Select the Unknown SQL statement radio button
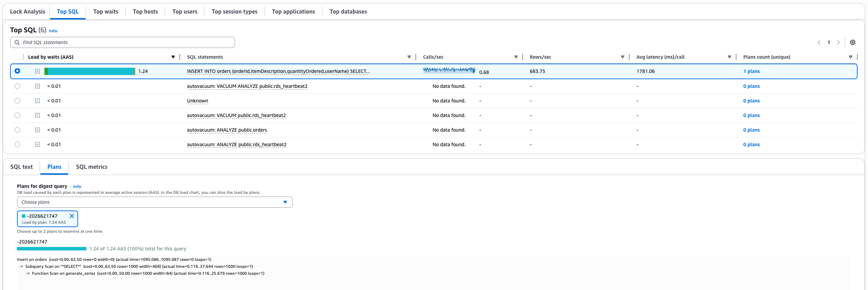Screen dimensions: 868x290 pos(17,101)
